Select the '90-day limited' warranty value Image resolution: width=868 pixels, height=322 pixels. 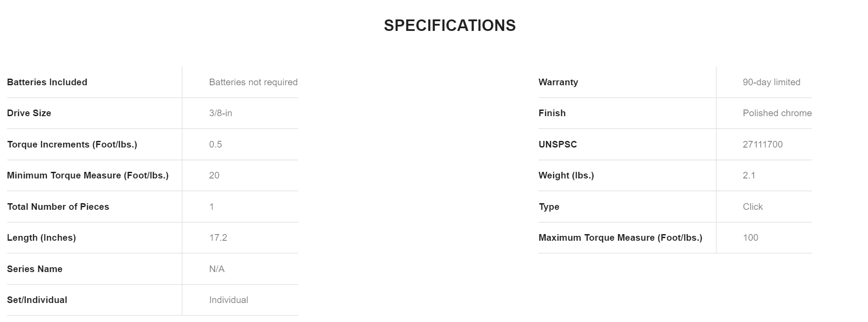(x=771, y=82)
